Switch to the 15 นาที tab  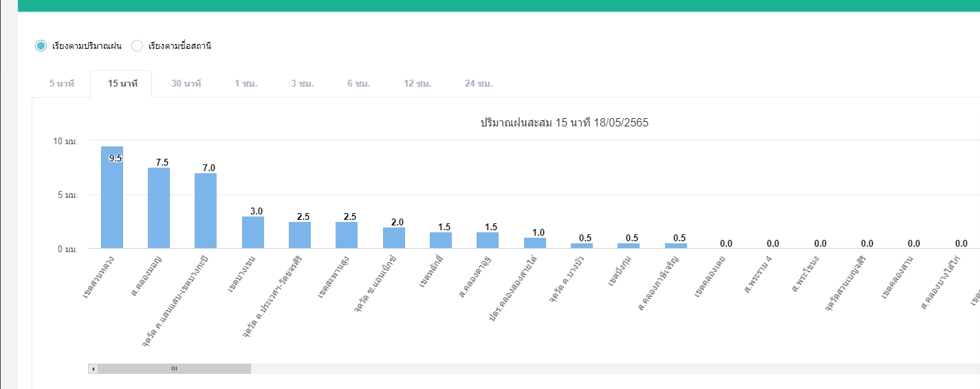[122, 84]
